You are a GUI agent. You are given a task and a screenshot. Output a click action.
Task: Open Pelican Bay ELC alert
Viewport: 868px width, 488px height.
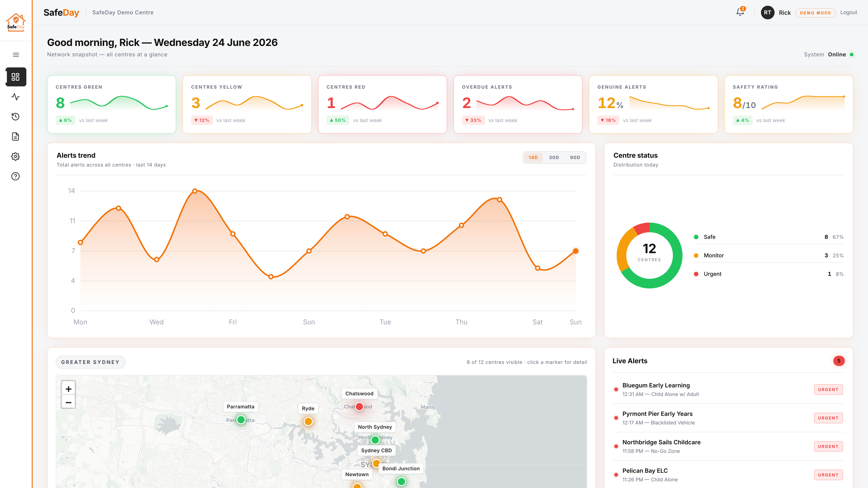[x=728, y=475]
